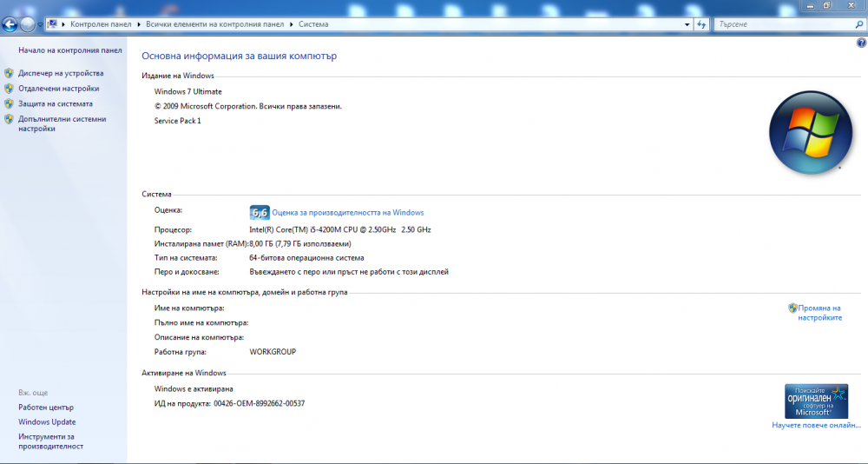
Task: Click the Windows logo image
Action: tap(811, 132)
